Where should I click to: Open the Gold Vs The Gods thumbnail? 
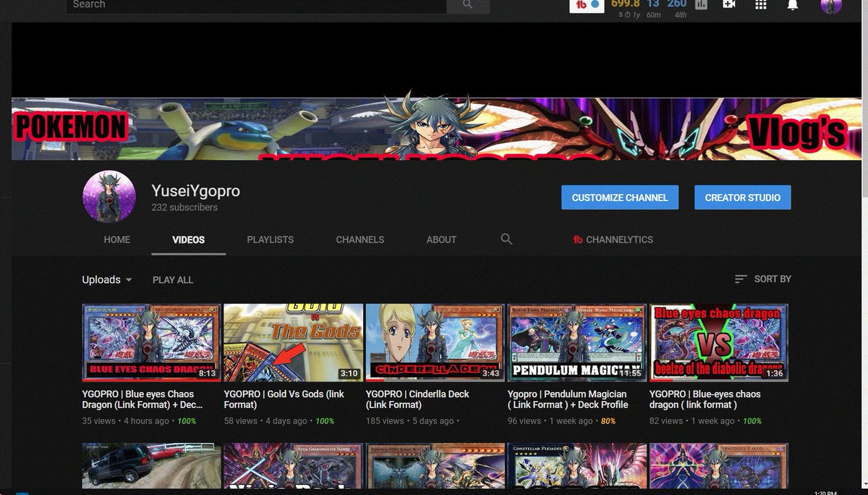click(293, 342)
